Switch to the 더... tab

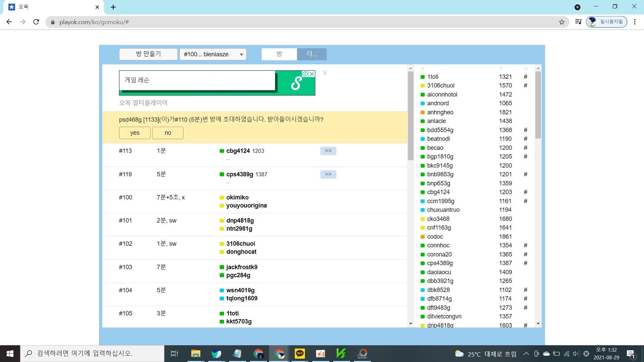click(312, 54)
